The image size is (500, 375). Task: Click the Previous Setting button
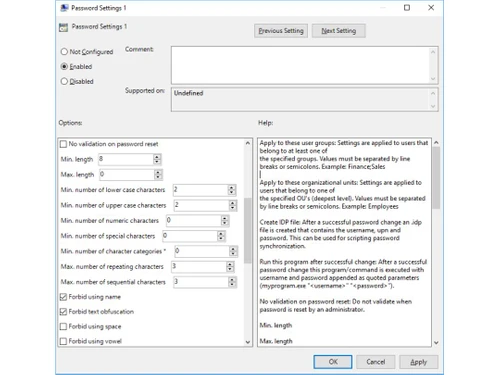pos(281,31)
